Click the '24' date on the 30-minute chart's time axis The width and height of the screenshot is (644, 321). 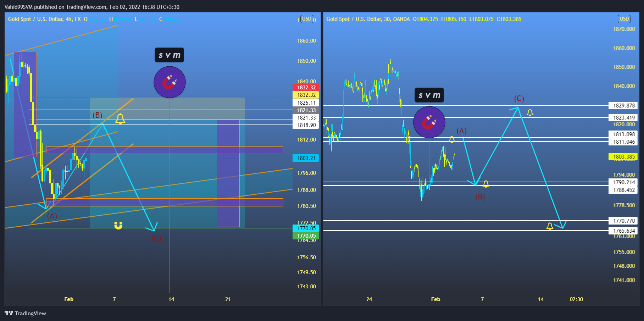click(369, 299)
